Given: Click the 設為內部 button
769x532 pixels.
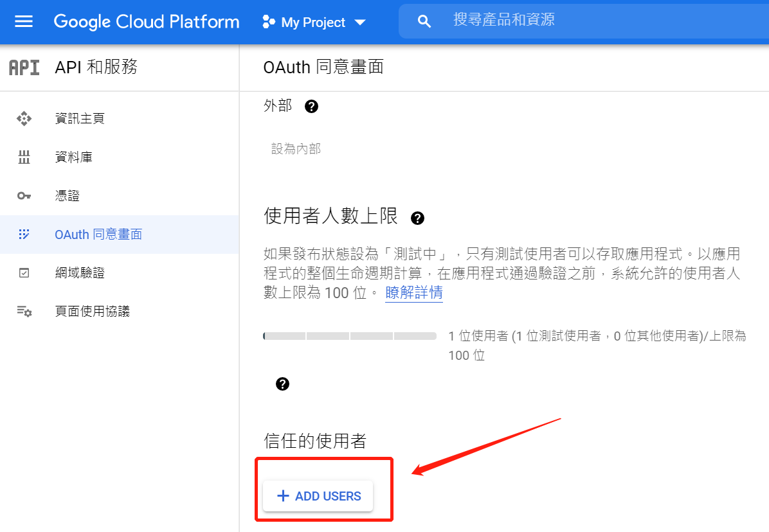Looking at the screenshot, I should 296,149.
